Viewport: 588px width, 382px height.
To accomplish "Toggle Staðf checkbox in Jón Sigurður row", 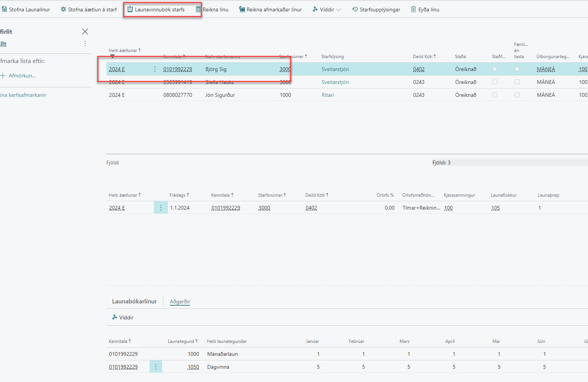I will pyautogui.click(x=495, y=95).
